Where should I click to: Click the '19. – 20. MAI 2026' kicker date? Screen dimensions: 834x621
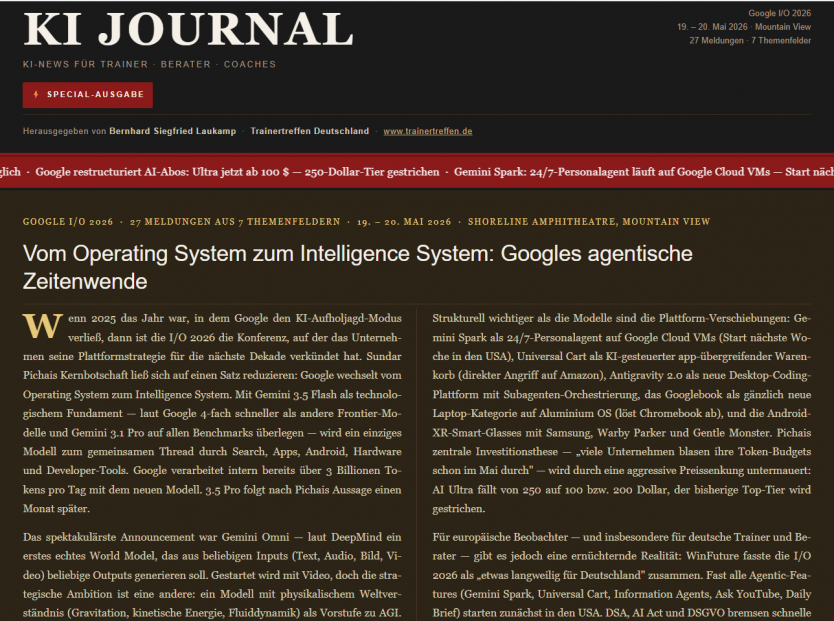click(x=404, y=222)
